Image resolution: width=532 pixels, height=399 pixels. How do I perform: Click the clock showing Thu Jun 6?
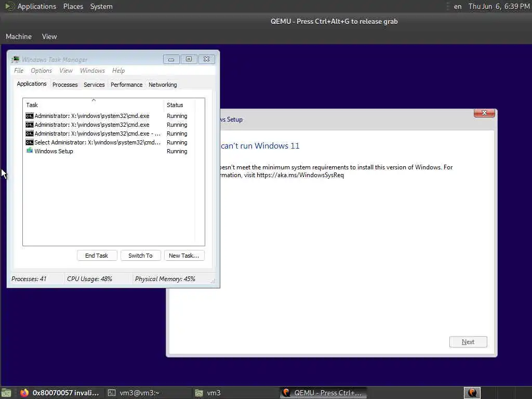(x=499, y=6)
